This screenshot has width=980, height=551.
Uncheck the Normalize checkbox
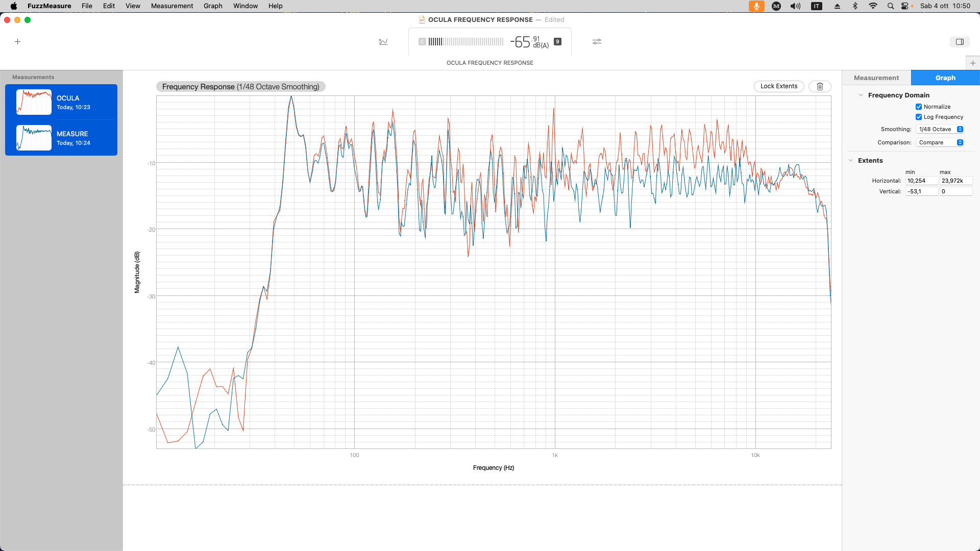(x=919, y=107)
